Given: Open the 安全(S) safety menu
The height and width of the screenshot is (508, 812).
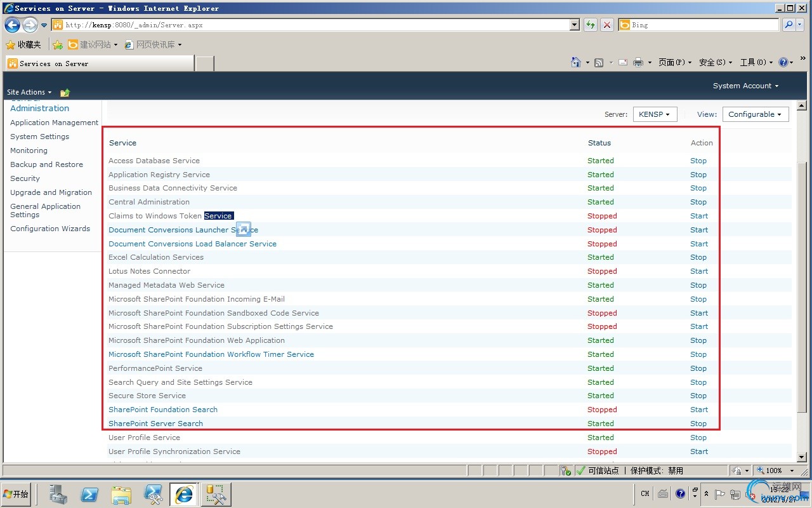Looking at the screenshot, I should point(716,62).
